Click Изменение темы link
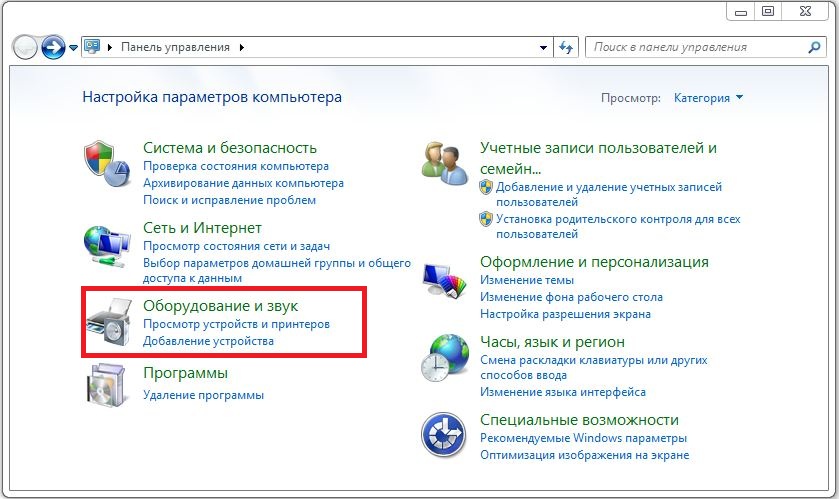This screenshot has width=839, height=499. [527, 280]
